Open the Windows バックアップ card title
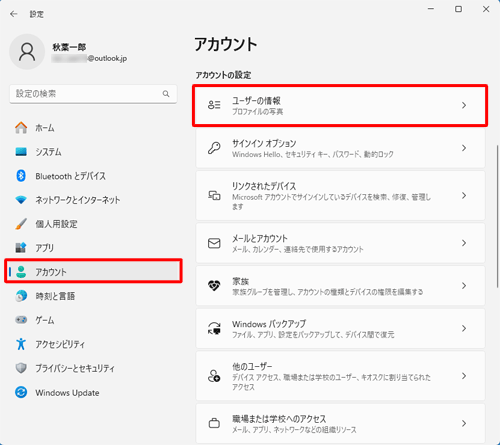 click(x=269, y=324)
